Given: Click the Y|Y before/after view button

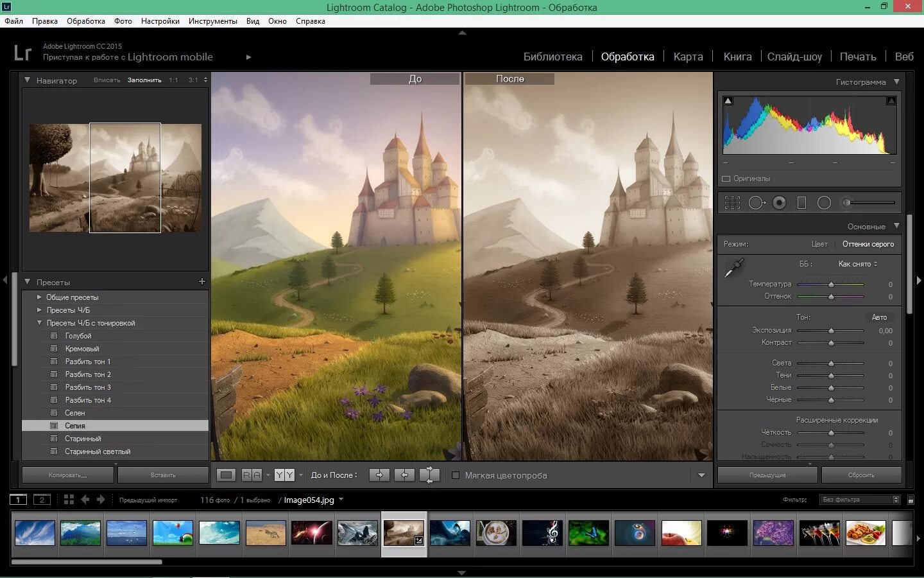Looking at the screenshot, I should (x=284, y=475).
